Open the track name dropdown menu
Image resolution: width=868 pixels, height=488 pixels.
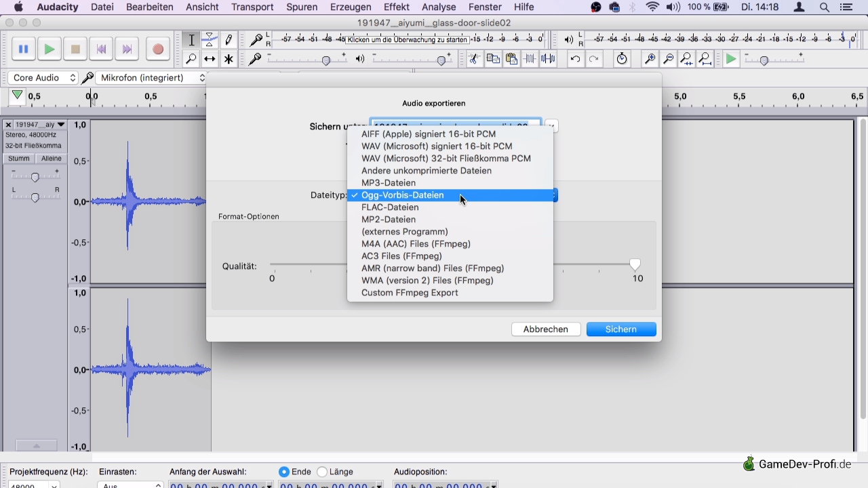41,125
